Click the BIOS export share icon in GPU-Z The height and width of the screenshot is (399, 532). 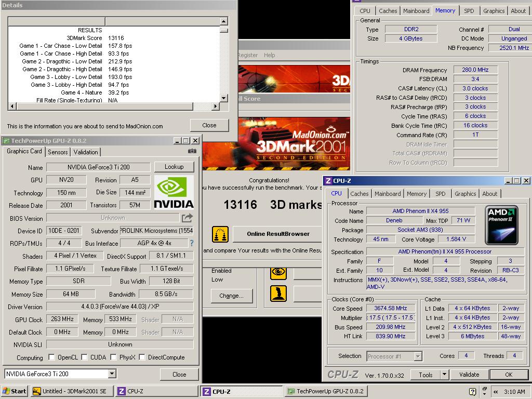[187, 218]
